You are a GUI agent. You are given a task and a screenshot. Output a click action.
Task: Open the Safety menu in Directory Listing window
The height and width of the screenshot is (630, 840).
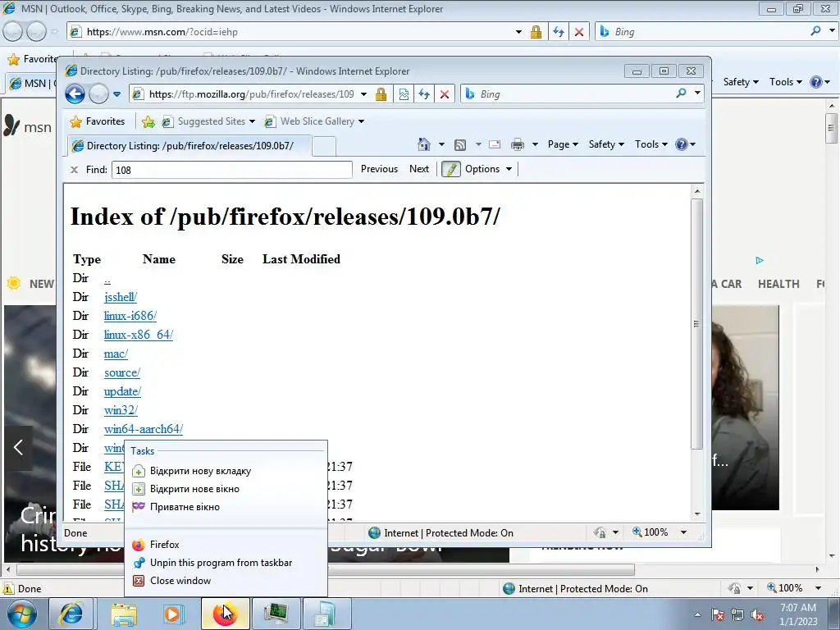[606, 144]
